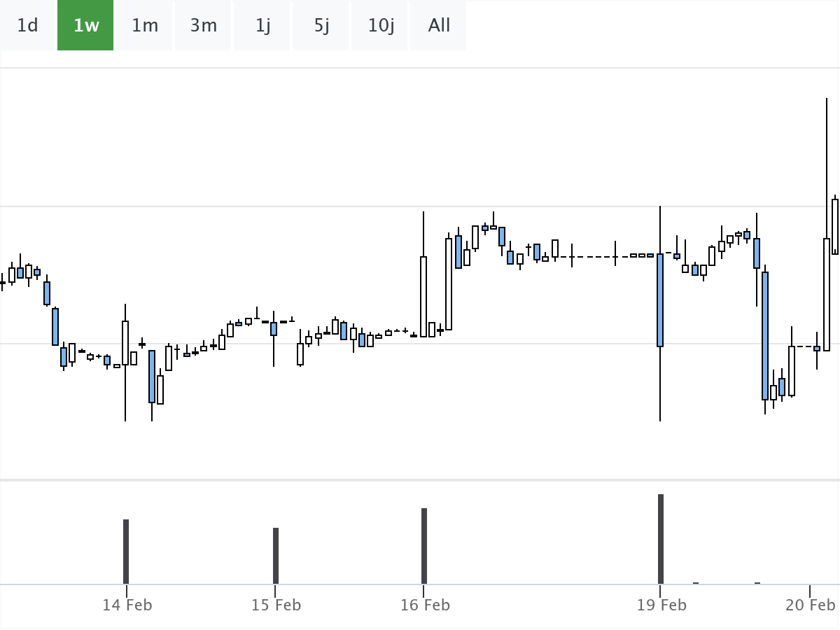Image resolution: width=840 pixels, height=630 pixels.
Task: Click the tall white candle at 16 Feb
Action: (423, 297)
